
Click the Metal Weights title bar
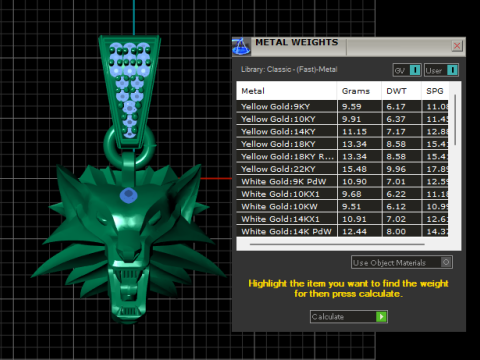pos(348,46)
